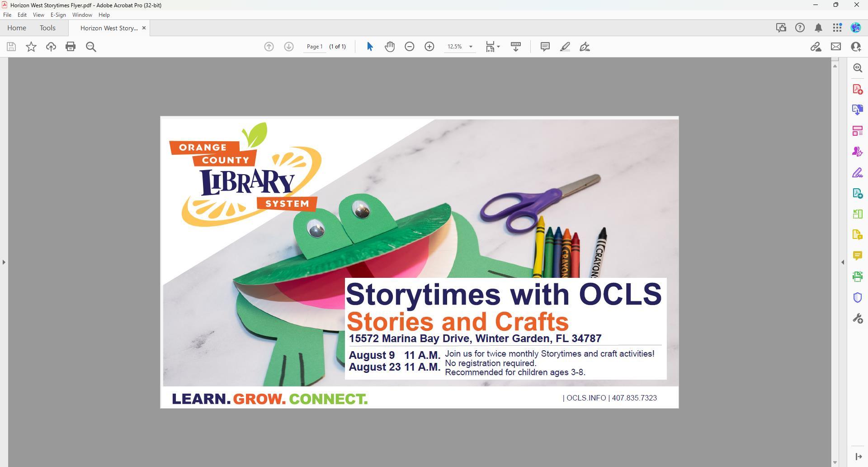Open the Find text search tool
The image size is (868, 467).
(91, 47)
